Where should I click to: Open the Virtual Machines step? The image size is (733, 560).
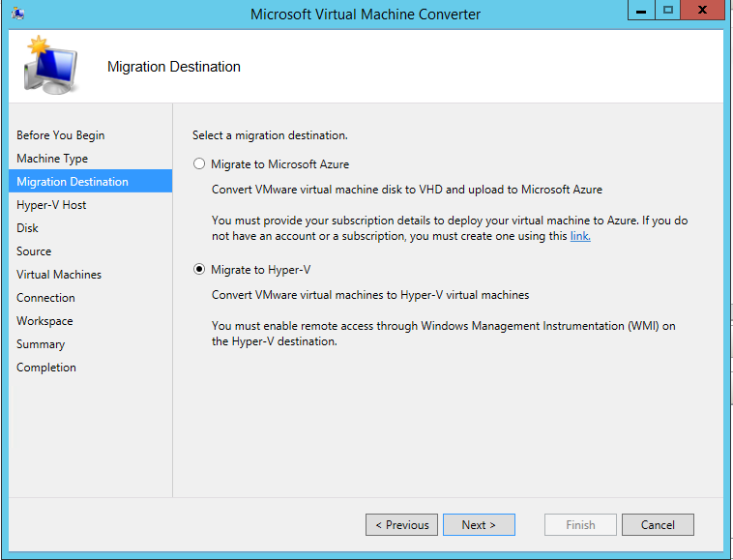coord(59,275)
